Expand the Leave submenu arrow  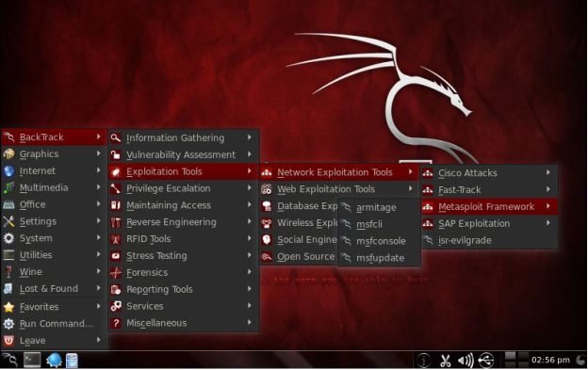[x=99, y=340]
